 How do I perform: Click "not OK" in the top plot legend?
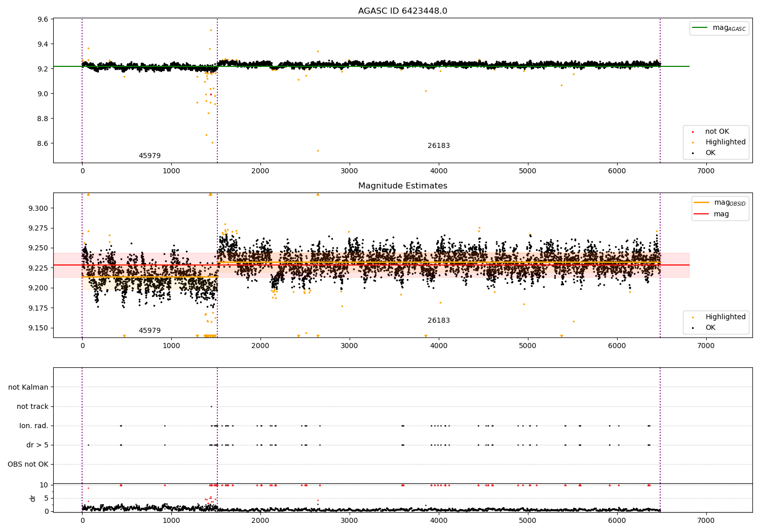716,132
